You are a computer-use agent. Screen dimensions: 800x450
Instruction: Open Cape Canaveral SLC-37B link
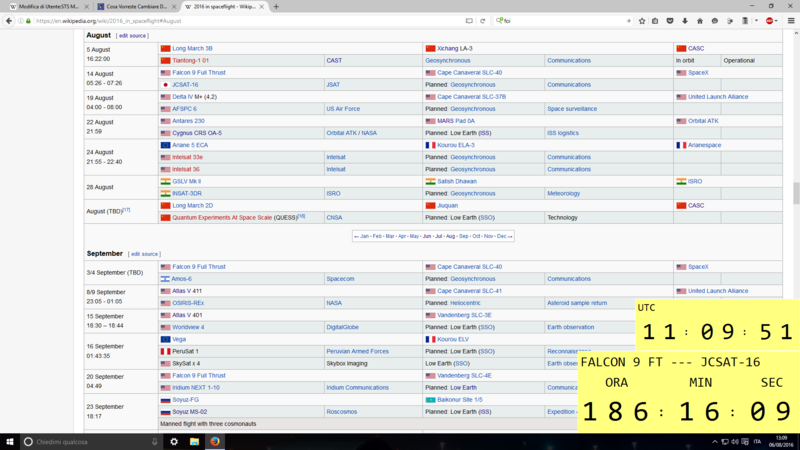tap(471, 97)
